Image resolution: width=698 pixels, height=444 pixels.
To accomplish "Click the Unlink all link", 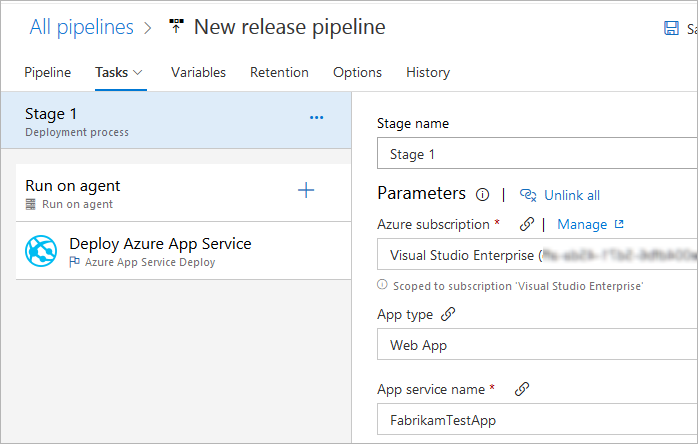I will tap(571, 195).
